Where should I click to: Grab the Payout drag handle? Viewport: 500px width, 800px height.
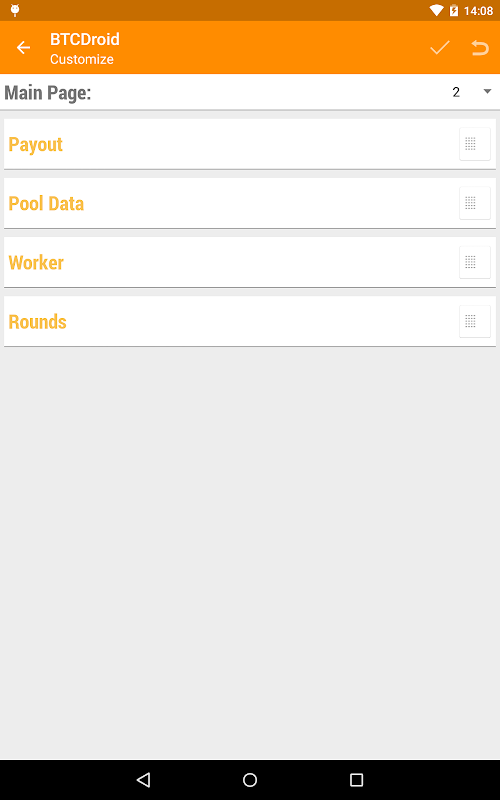tap(474, 144)
